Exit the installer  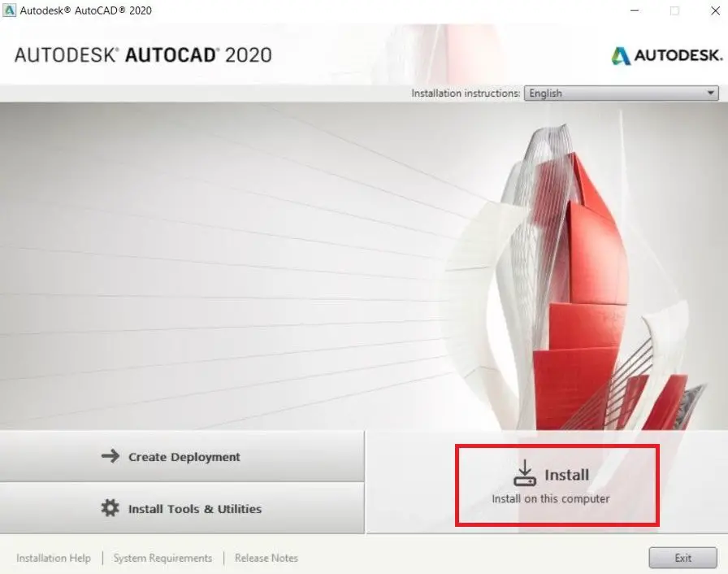tap(683, 558)
